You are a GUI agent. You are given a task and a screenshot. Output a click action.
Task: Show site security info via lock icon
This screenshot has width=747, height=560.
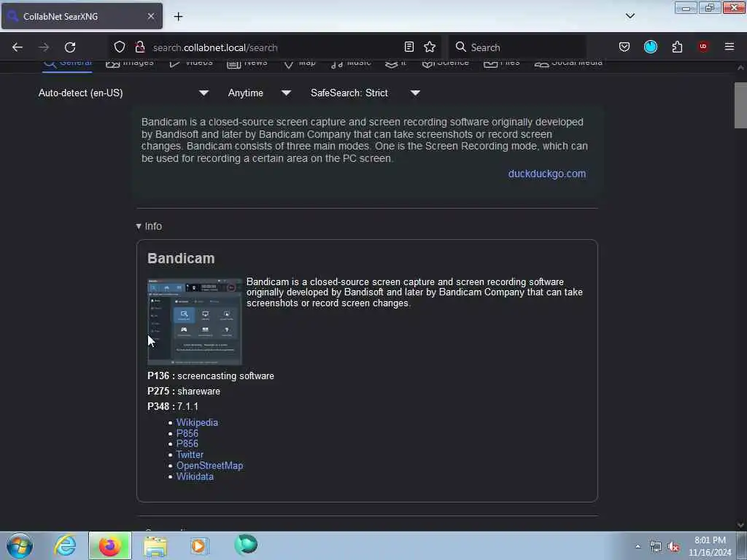tap(139, 47)
